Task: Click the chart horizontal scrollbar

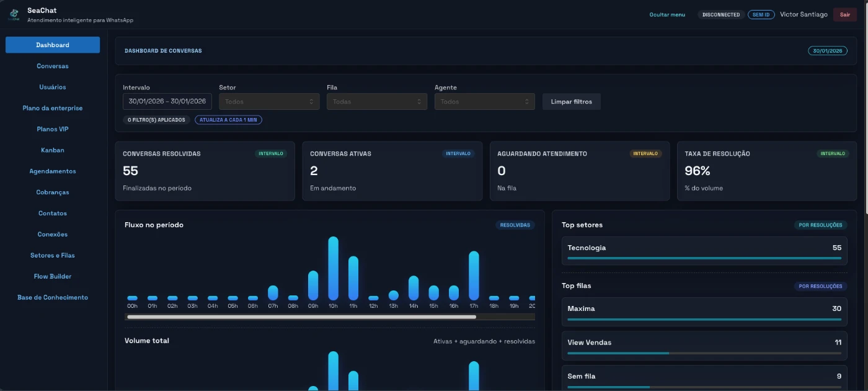Action: 301,317
